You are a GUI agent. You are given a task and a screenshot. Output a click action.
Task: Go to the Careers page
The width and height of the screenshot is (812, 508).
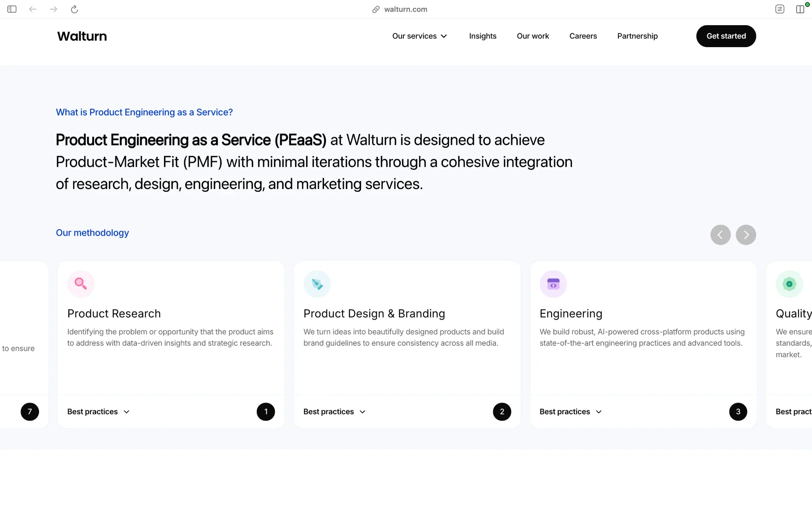583,36
